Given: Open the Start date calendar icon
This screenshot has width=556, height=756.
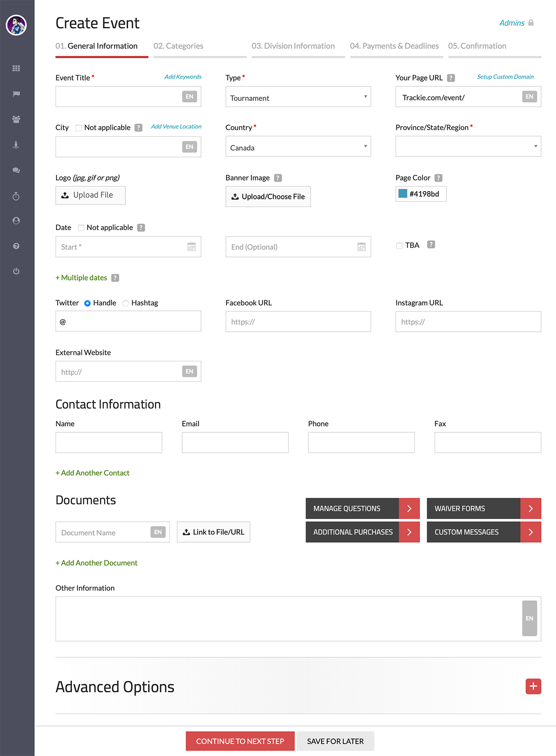Looking at the screenshot, I should 191,247.
